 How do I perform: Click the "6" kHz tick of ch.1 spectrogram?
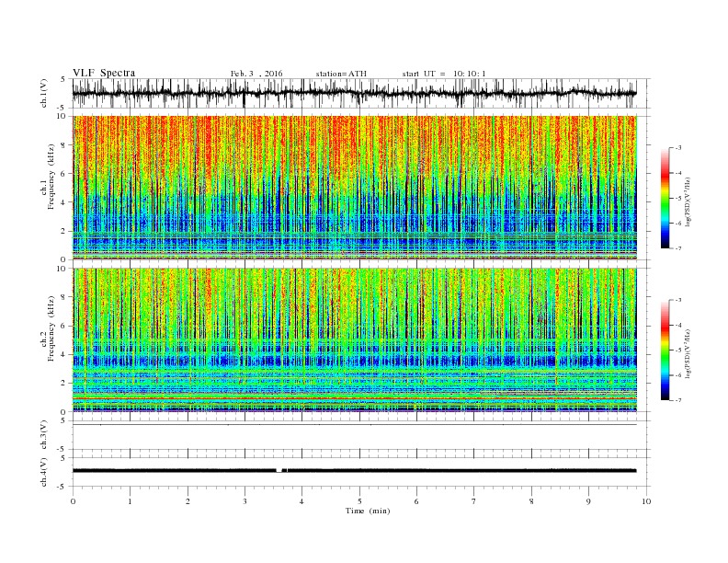coord(64,174)
